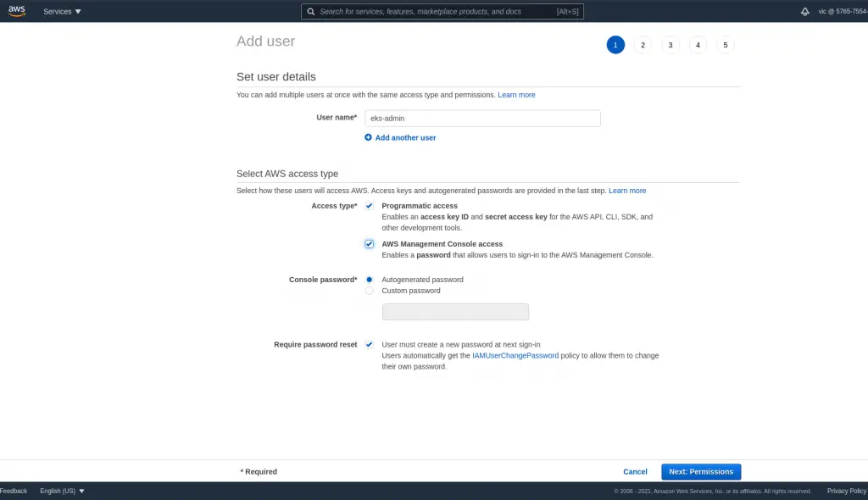The width and height of the screenshot is (868, 500).
Task: Open the English (US) language dropdown
Action: [x=62, y=491]
